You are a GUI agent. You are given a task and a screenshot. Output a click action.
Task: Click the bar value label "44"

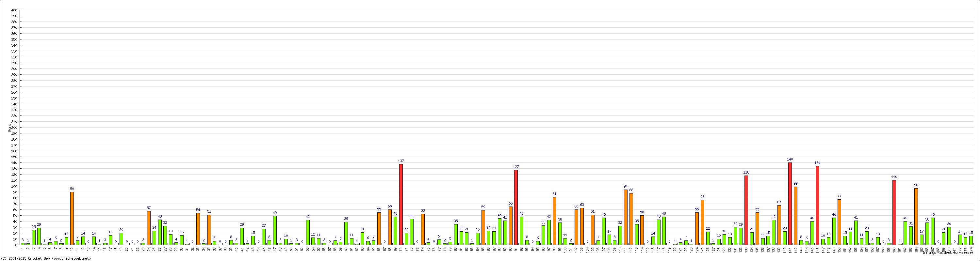pyautogui.click(x=412, y=216)
